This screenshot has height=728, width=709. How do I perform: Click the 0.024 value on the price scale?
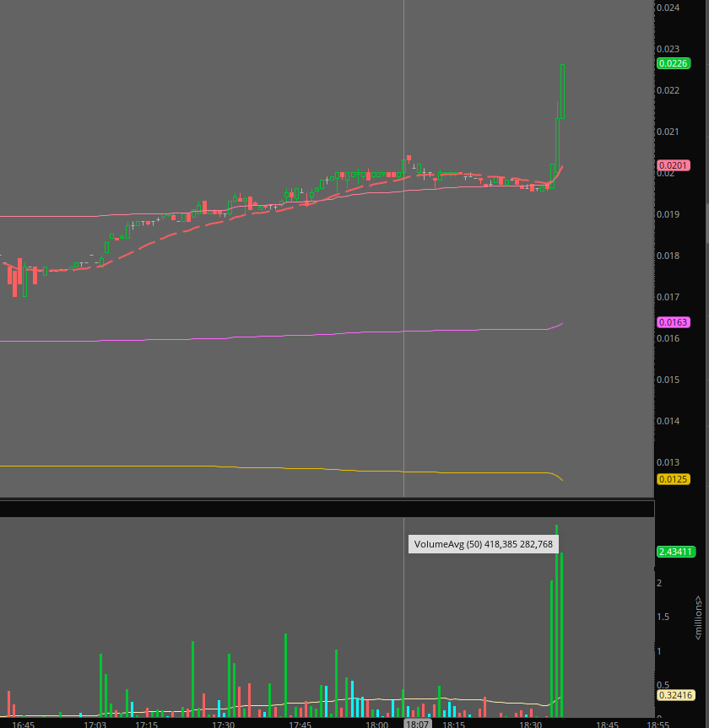click(667, 8)
